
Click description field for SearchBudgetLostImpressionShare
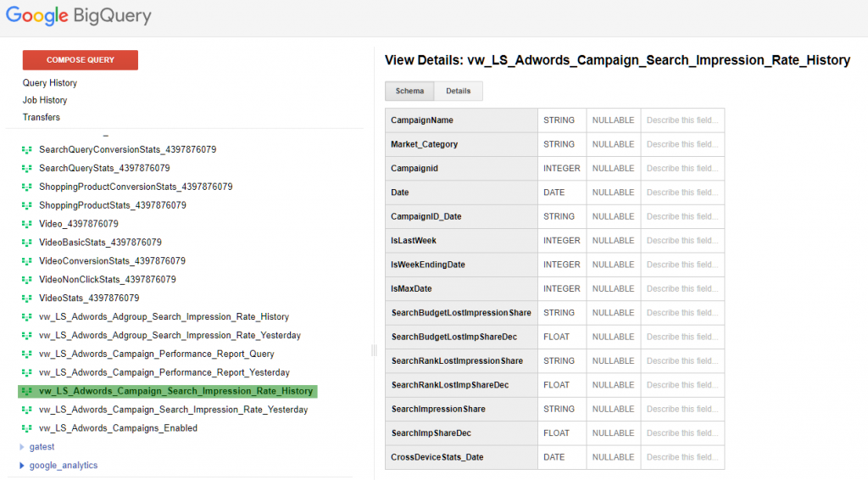tap(682, 313)
